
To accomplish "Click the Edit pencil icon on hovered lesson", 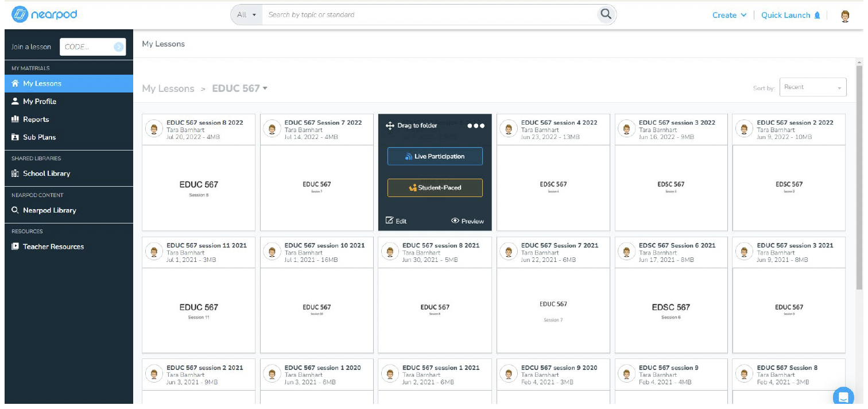I will point(389,221).
